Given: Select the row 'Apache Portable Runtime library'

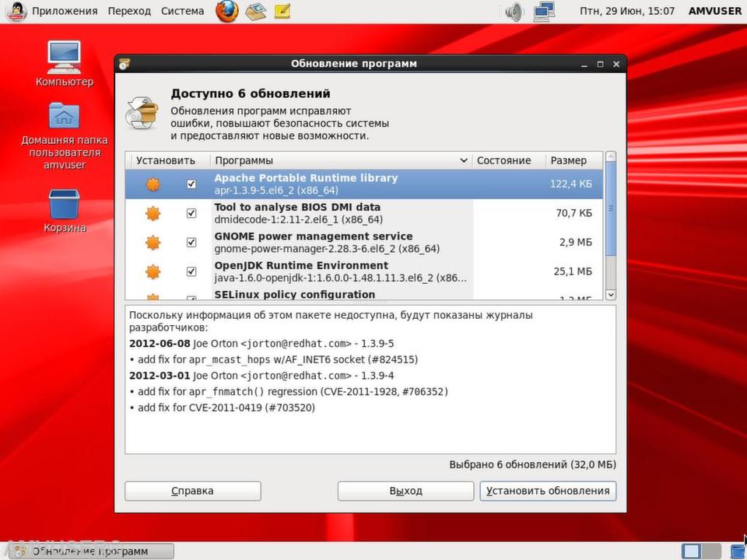Looking at the screenshot, I should [x=364, y=184].
